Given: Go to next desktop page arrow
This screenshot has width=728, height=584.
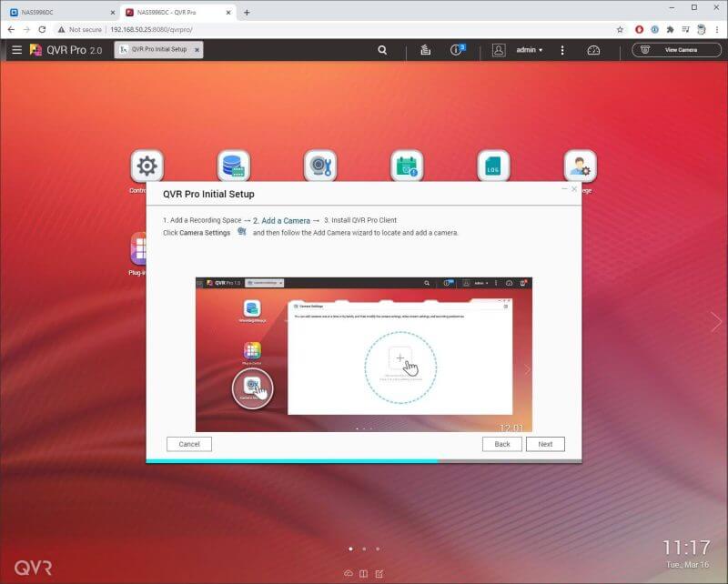Looking at the screenshot, I should click(716, 321).
